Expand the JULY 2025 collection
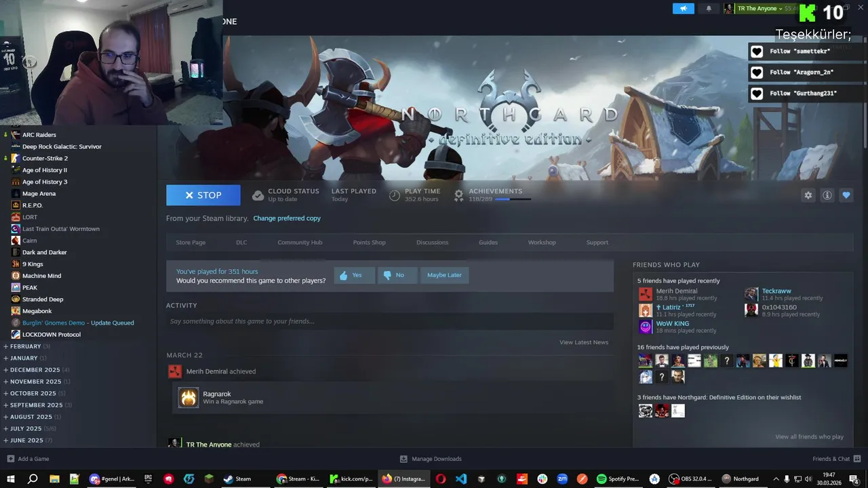The height and width of the screenshot is (488, 868). click(x=29, y=428)
